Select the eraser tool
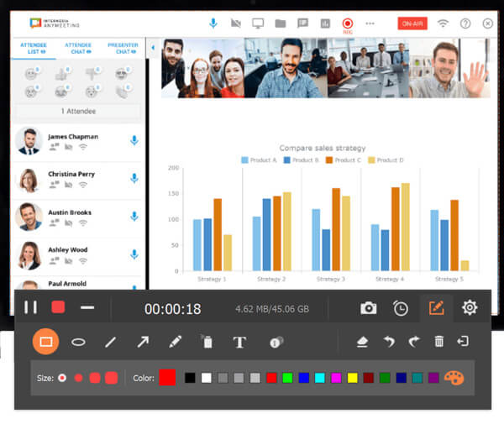Viewport: 504px width, 424px height. 362,342
